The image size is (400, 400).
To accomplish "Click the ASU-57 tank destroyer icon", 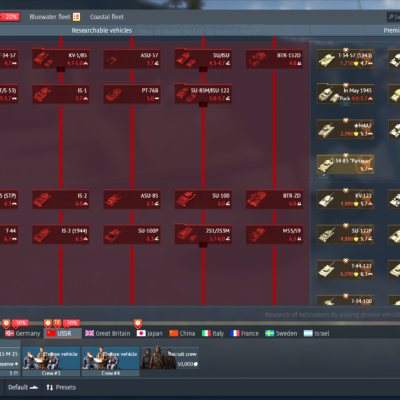I will point(132,59).
